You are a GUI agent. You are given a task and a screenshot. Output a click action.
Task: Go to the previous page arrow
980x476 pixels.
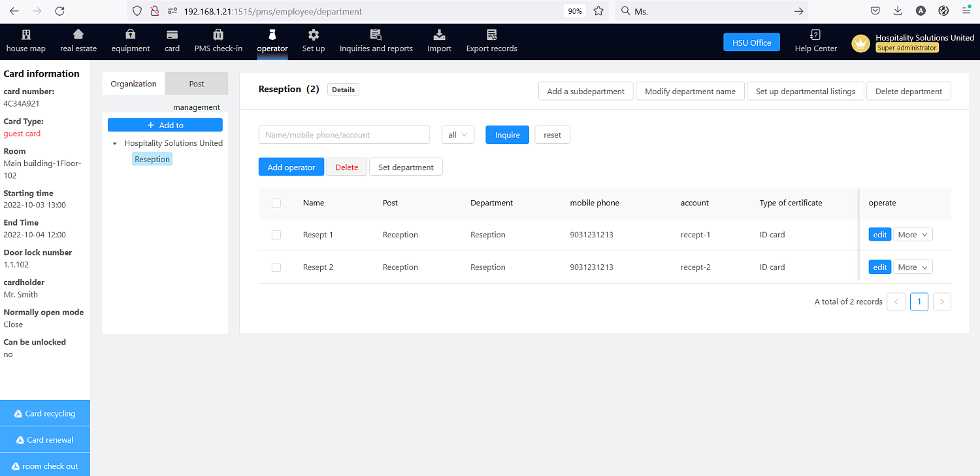pyautogui.click(x=896, y=301)
